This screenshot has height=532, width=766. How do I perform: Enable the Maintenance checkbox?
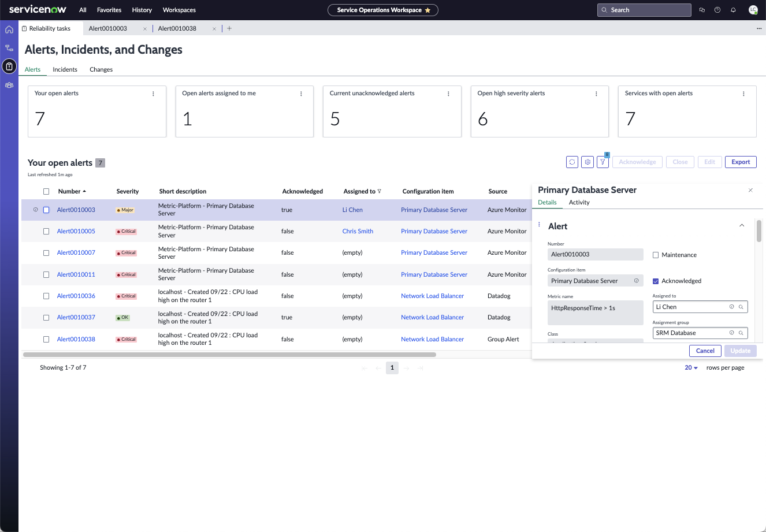(656, 255)
